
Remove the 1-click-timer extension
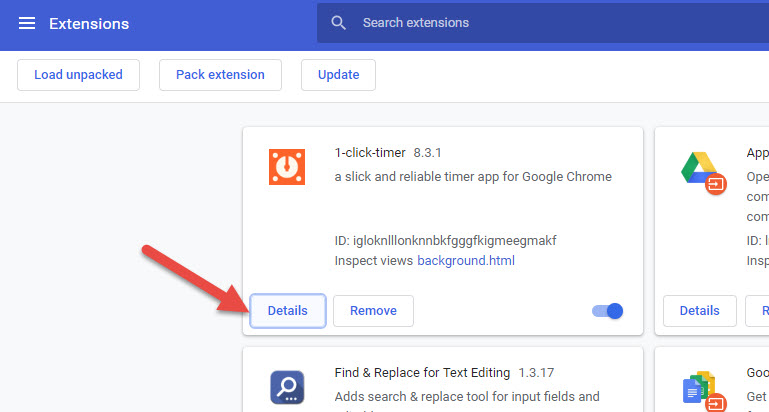click(x=373, y=311)
